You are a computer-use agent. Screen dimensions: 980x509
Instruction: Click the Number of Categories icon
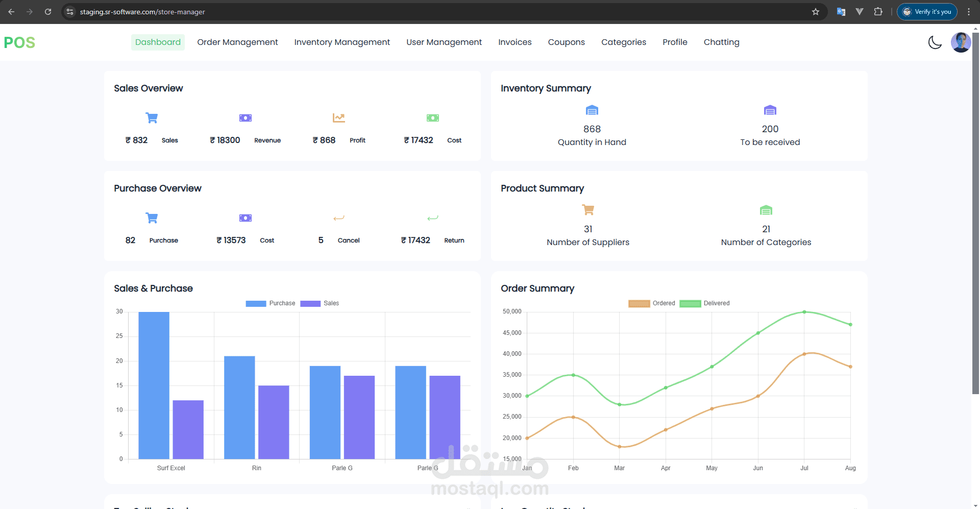click(x=766, y=210)
